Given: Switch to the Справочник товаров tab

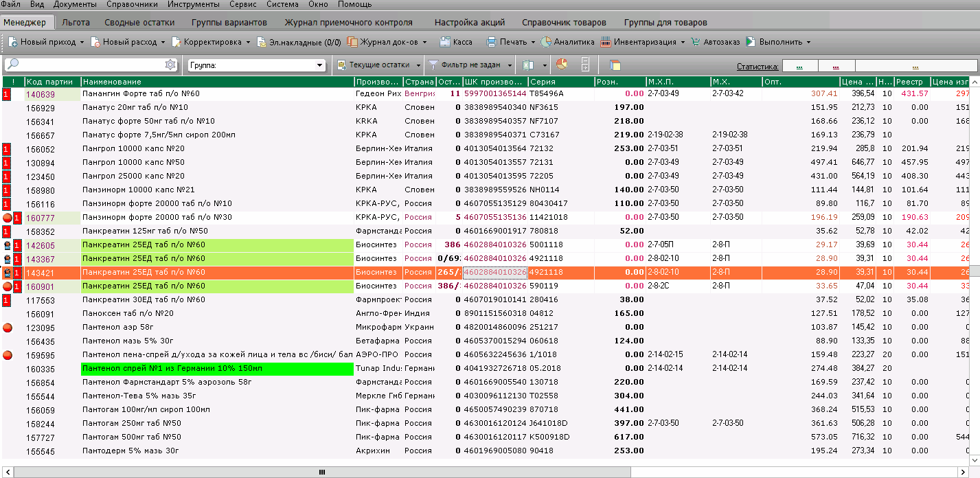Looking at the screenshot, I should pos(565,23).
